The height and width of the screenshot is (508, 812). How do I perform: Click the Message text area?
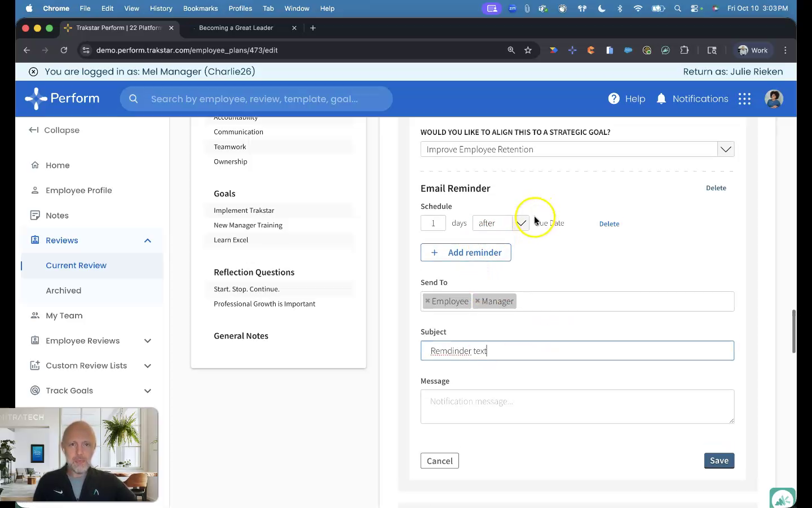click(577, 406)
